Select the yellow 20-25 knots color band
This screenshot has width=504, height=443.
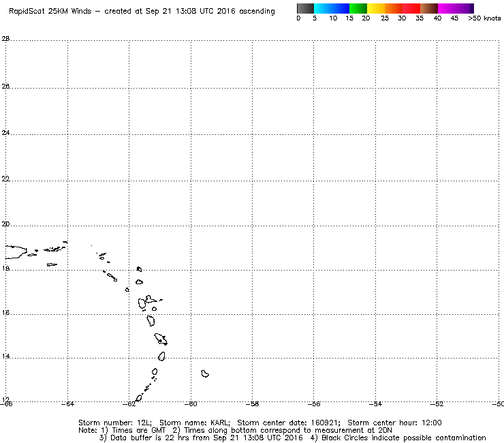(x=376, y=8)
